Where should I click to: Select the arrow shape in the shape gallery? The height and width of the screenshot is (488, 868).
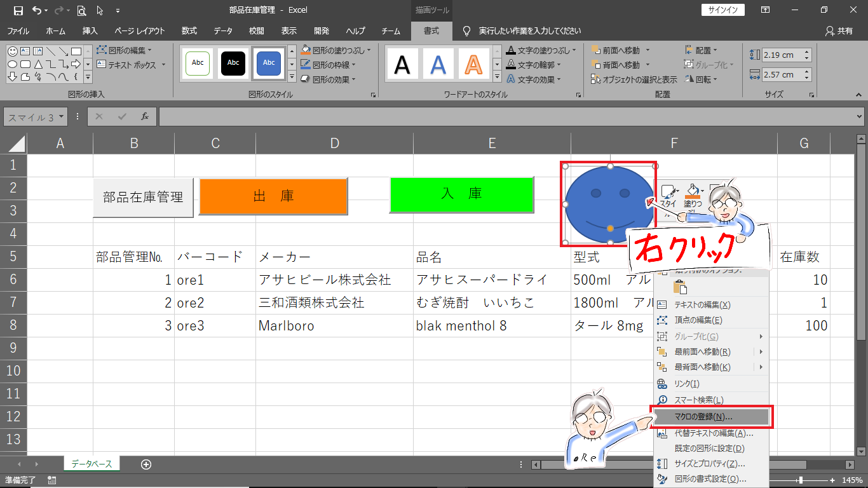[76, 64]
